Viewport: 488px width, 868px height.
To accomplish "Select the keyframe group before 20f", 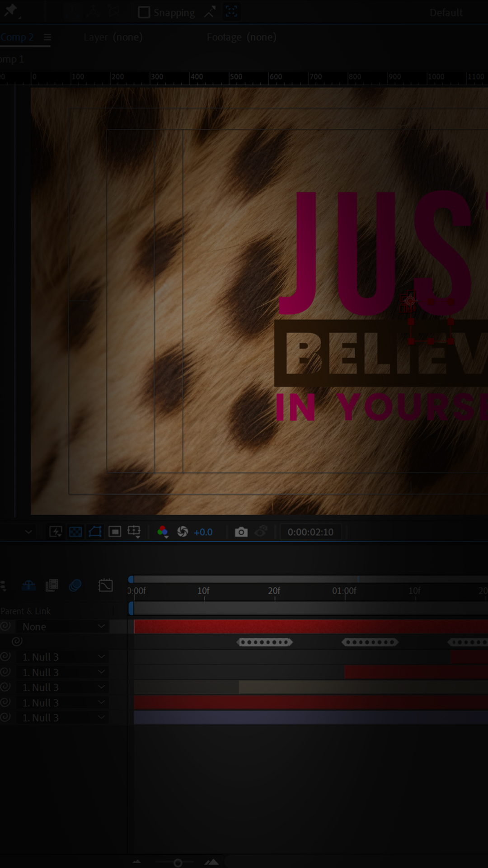I will point(264,642).
